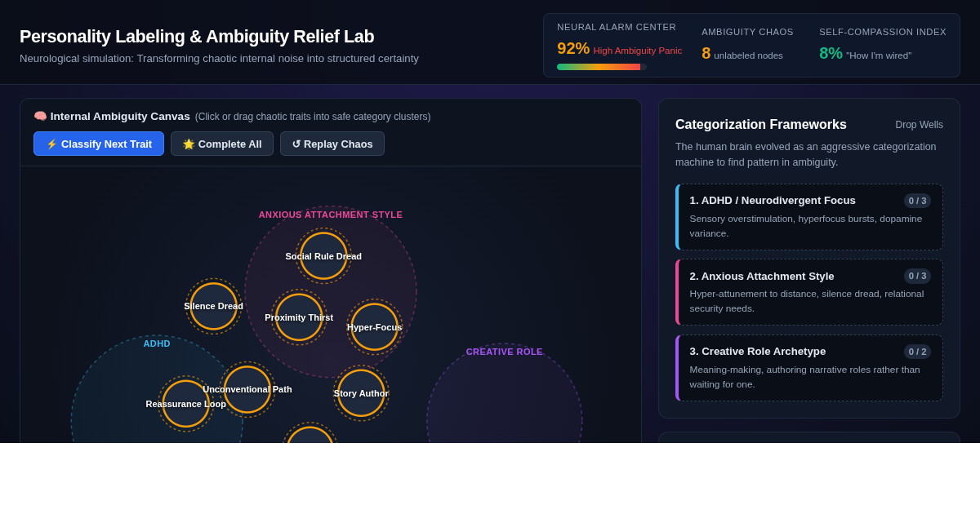Click the Creative Role card's 0 / 2 badge

(x=917, y=352)
